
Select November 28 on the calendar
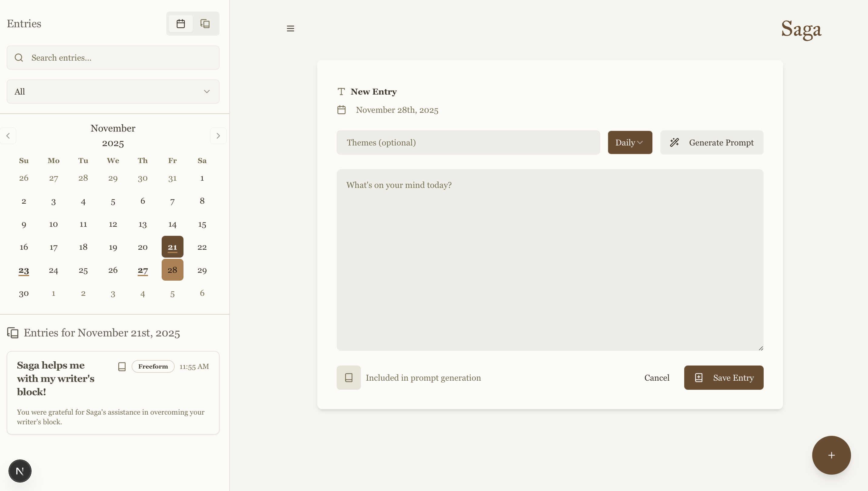(172, 269)
